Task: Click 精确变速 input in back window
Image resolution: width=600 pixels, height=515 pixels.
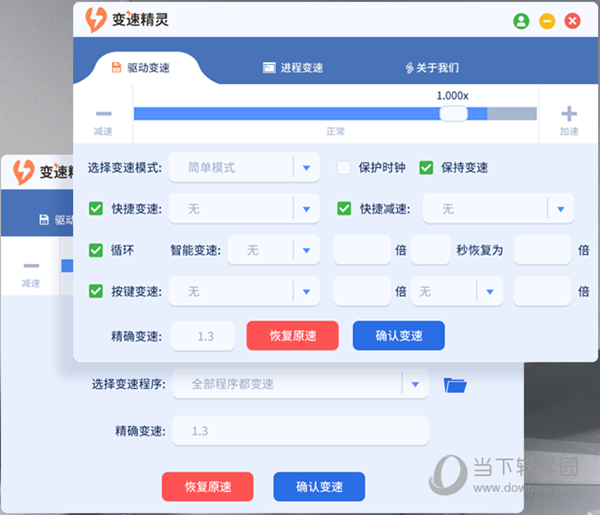Action: click(x=300, y=431)
